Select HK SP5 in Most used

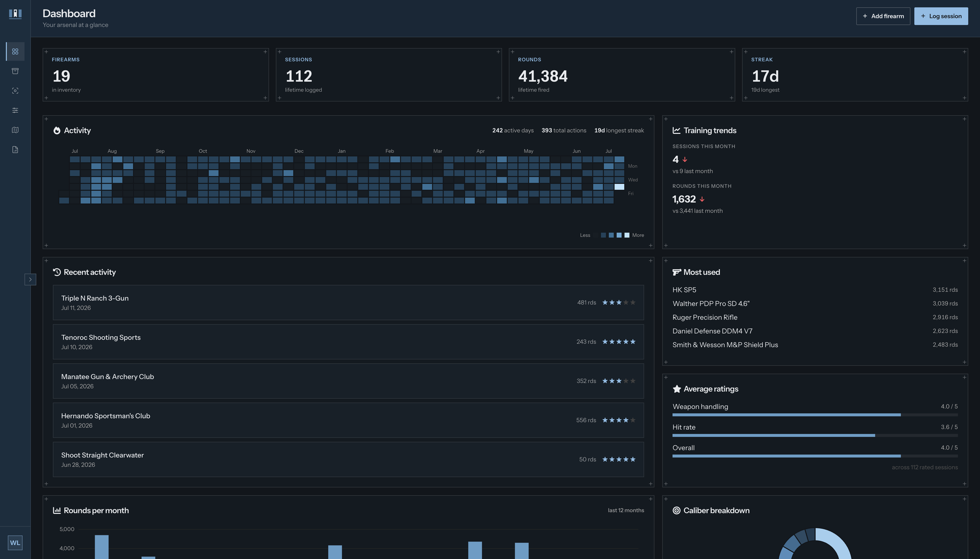coord(815,290)
